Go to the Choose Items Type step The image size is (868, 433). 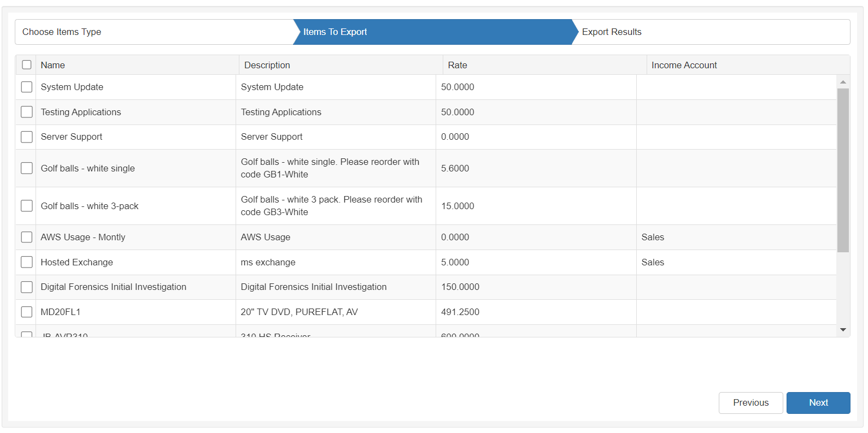[62, 32]
